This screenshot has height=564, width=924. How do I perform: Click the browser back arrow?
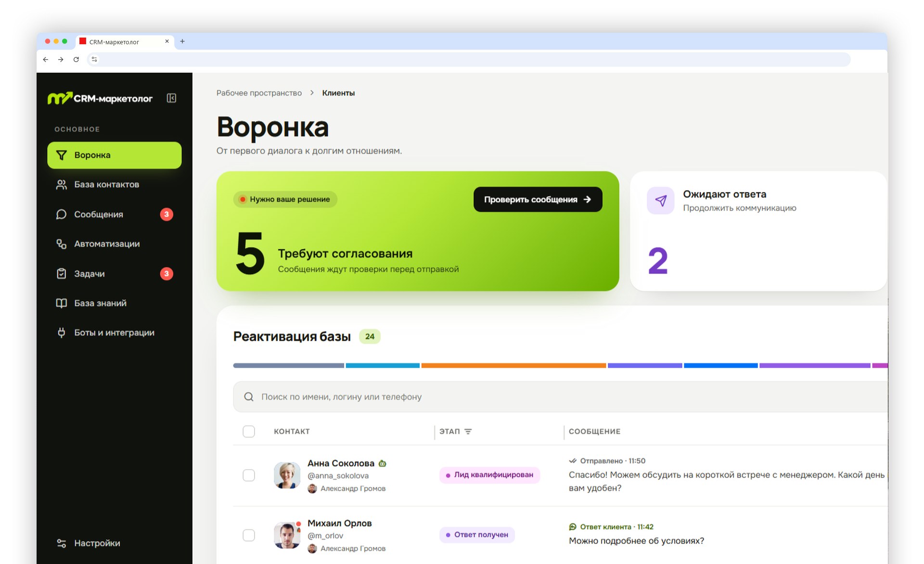pyautogui.click(x=46, y=60)
